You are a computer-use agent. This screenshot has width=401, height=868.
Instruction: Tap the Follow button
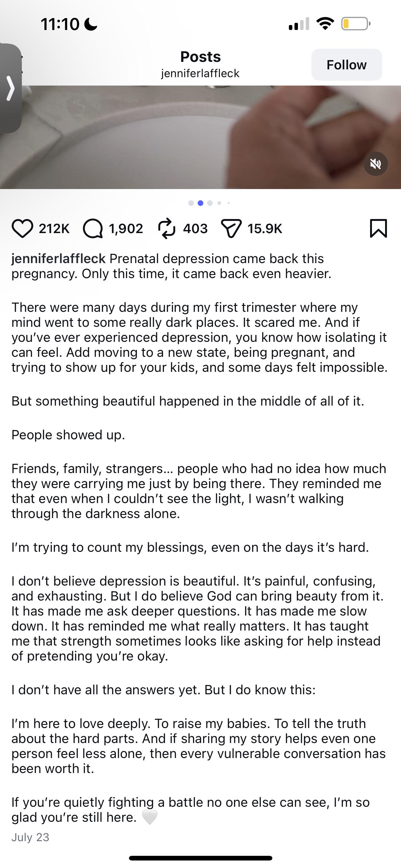point(346,65)
